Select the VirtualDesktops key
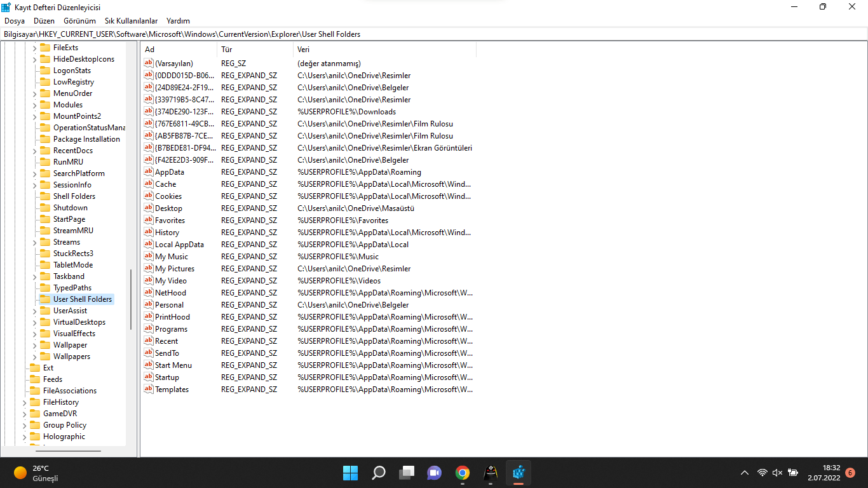868x488 pixels. point(79,322)
